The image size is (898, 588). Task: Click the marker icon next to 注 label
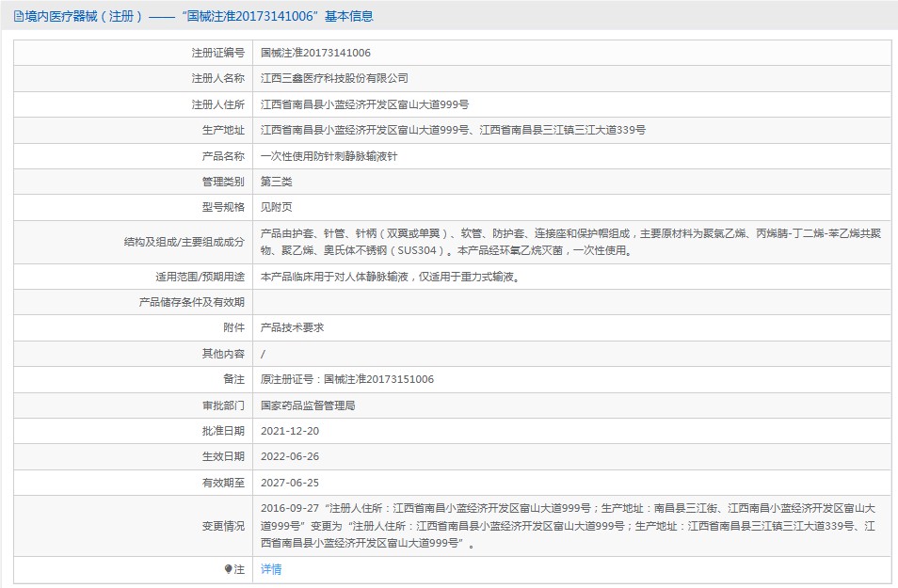[228, 569]
